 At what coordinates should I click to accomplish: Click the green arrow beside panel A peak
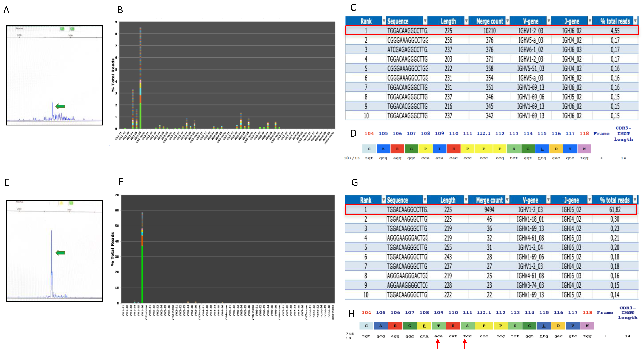click(x=60, y=106)
